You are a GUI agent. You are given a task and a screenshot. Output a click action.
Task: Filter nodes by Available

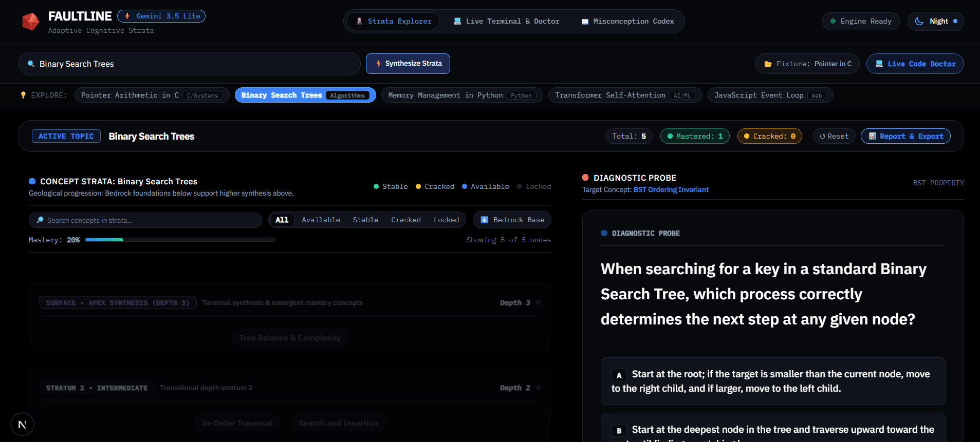tap(321, 220)
